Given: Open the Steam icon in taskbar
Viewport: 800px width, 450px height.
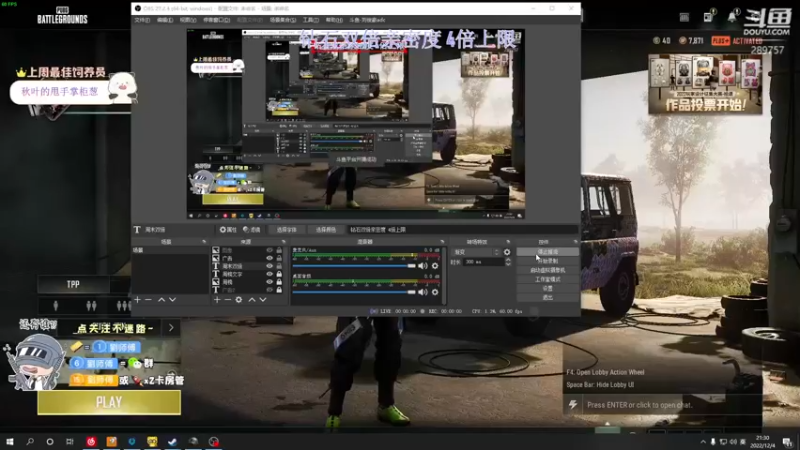Looking at the screenshot, I should 172,441.
